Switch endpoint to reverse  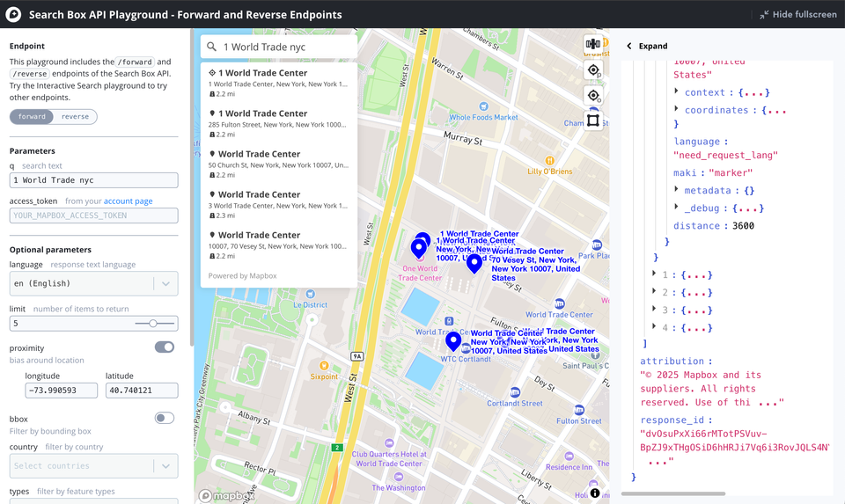[x=75, y=117]
